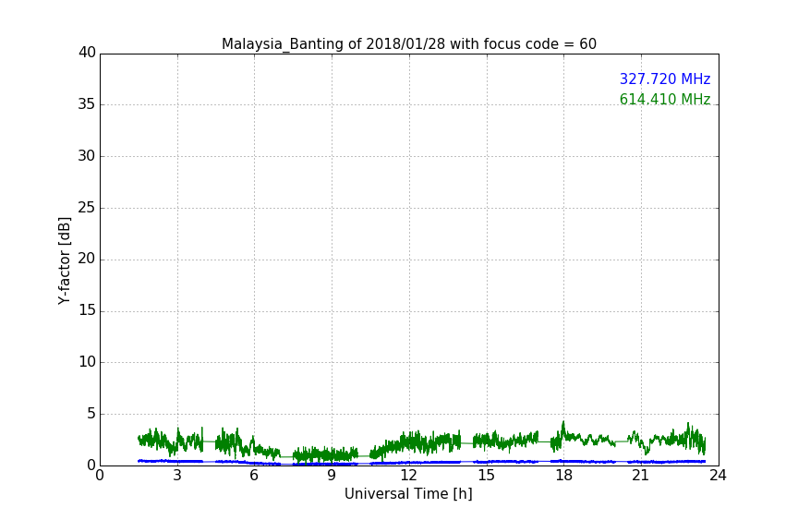The height and width of the screenshot is (532, 798).
Task: Click the x-axis tick label '6'
Action: (254, 476)
